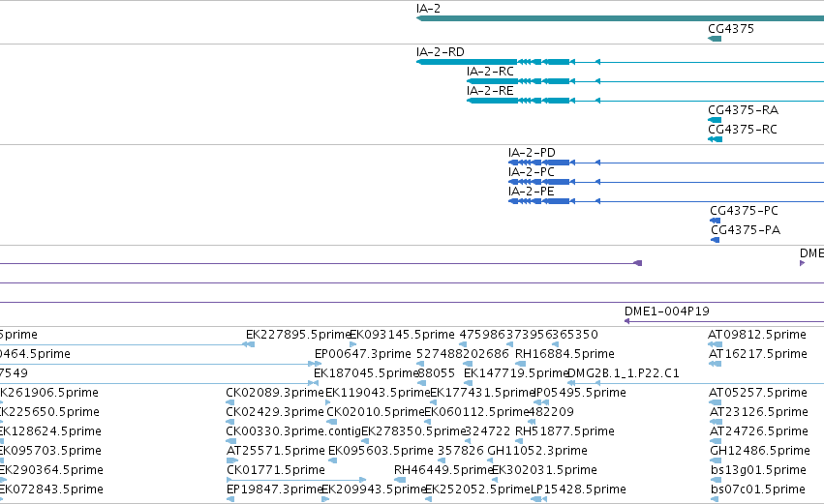Click the EK177431.5prime EST label
The height and width of the screenshot is (504, 824).
482,393
